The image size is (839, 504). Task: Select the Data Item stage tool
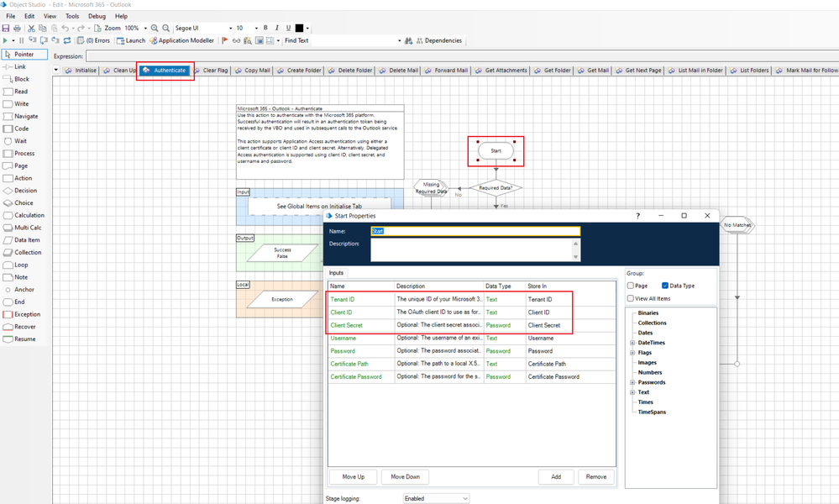tap(26, 240)
